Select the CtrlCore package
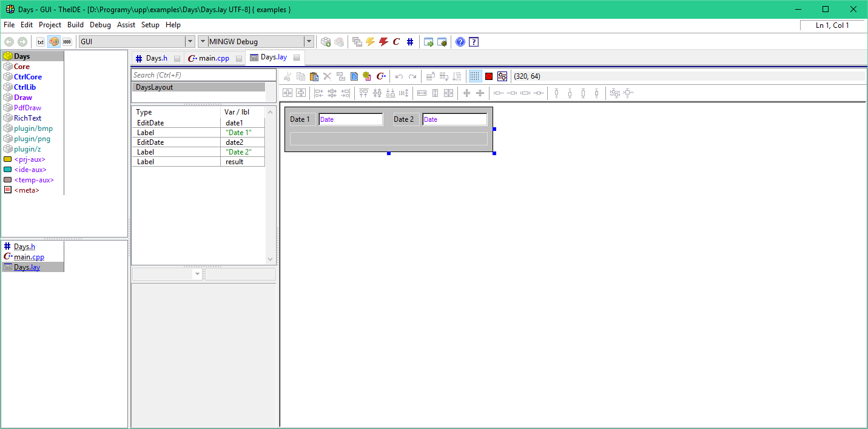The image size is (868, 429). click(28, 77)
